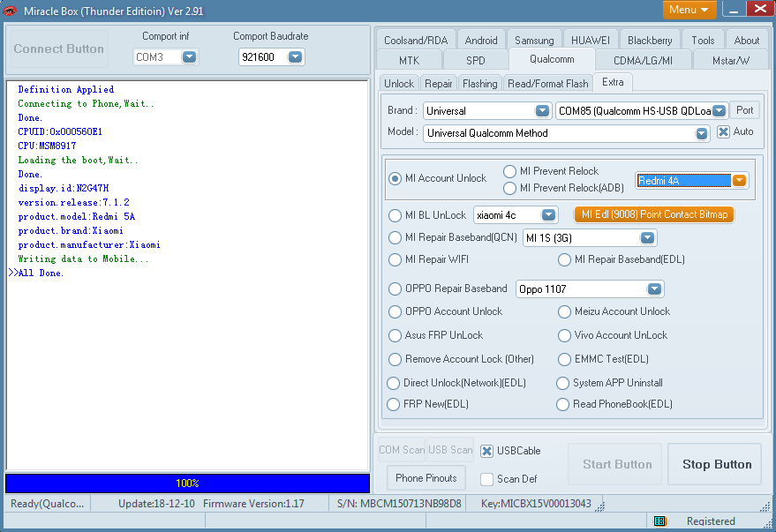Click the COM Scan button
Image resolution: width=776 pixels, height=532 pixels.
[402, 450]
